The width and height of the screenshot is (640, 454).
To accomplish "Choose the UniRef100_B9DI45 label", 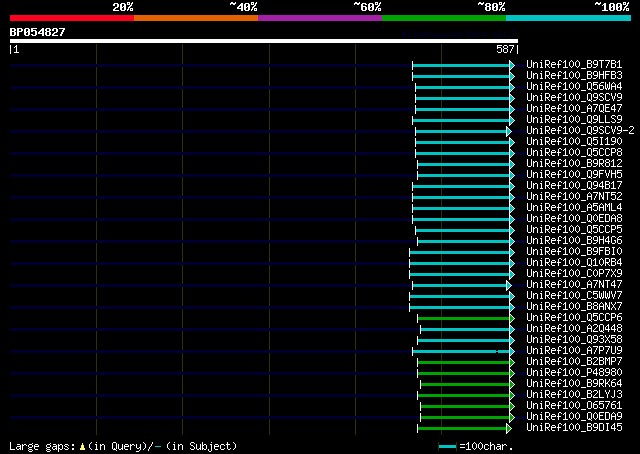I will pos(574,428).
